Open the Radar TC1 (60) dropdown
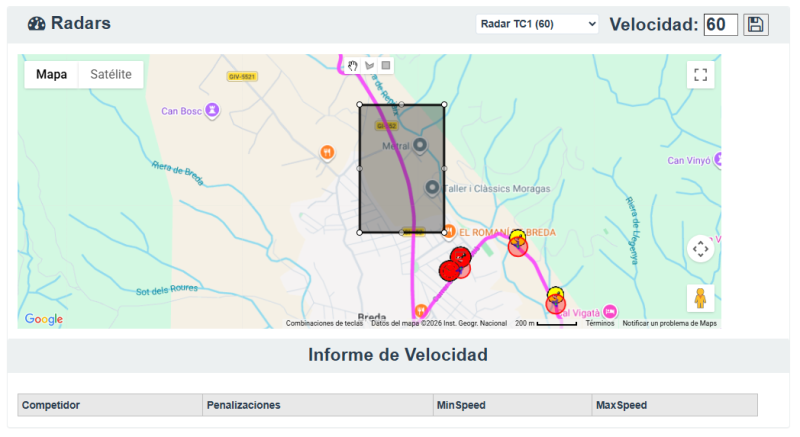 coord(537,24)
